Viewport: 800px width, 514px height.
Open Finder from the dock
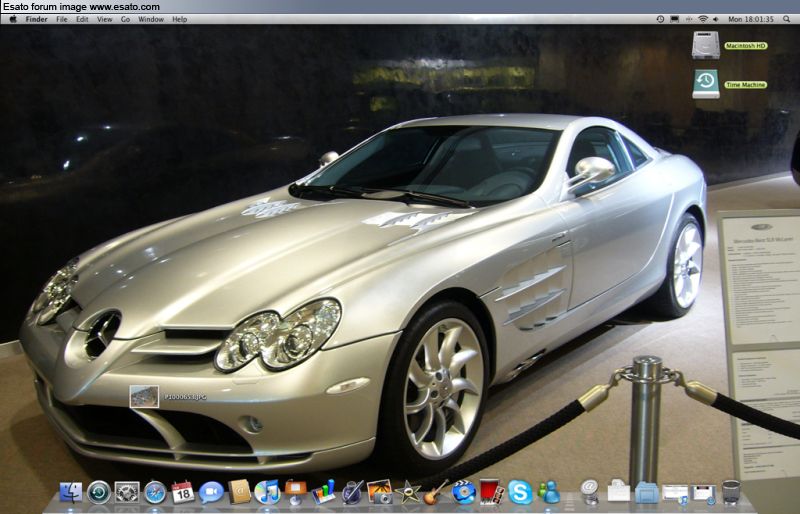pyautogui.click(x=71, y=493)
